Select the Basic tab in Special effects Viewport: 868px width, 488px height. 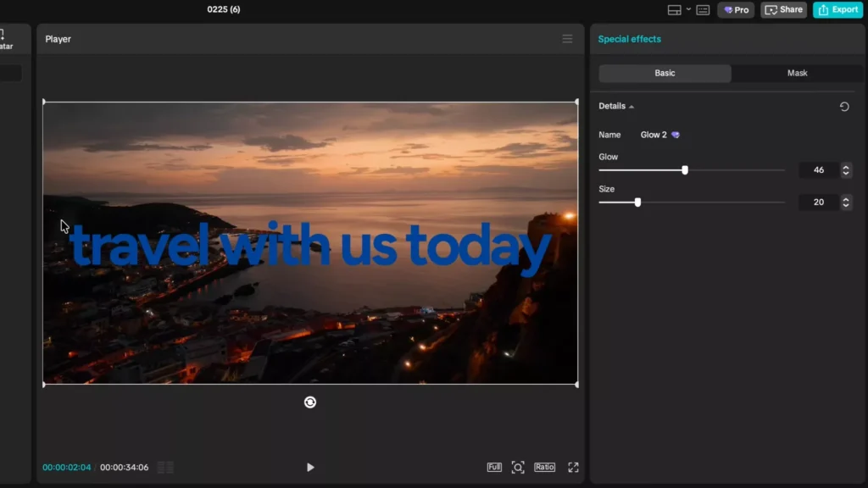(665, 74)
